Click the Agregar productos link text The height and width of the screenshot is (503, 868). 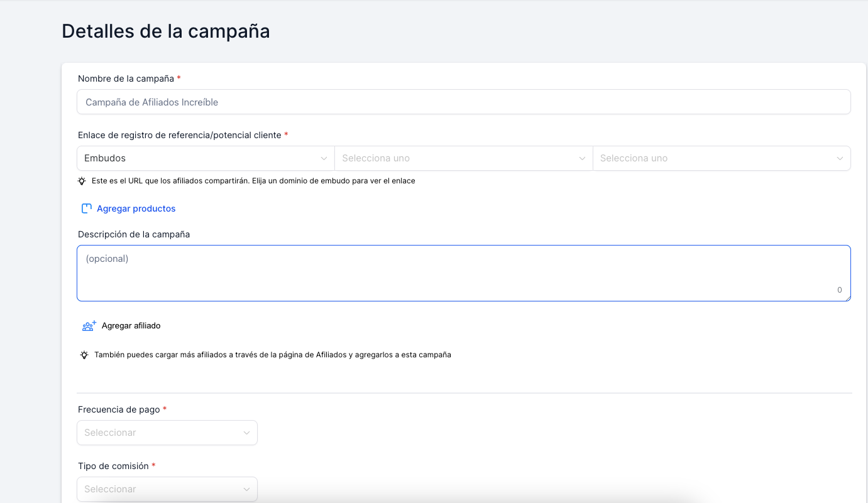[136, 208]
